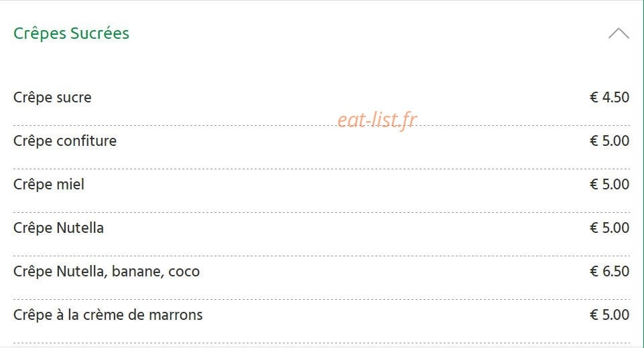Select Crêpe à la crème de marrons
644x348 pixels.
tap(108, 315)
